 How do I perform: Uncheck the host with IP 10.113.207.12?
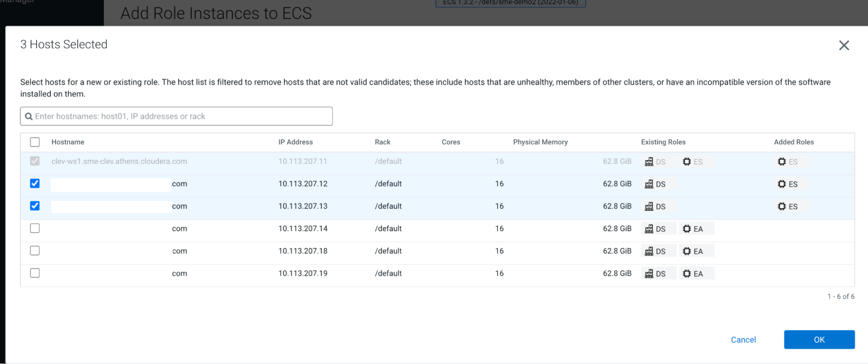(x=35, y=184)
